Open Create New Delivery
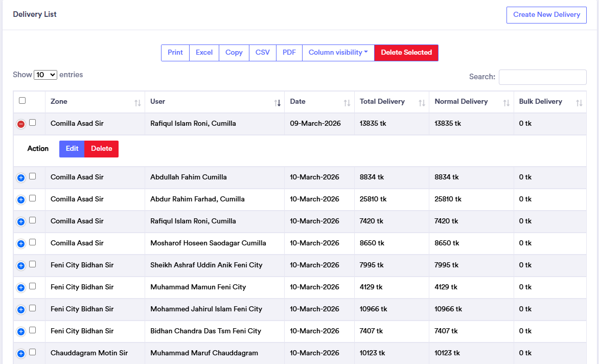Screen dimensions: 599x364 click(x=546, y=15)
